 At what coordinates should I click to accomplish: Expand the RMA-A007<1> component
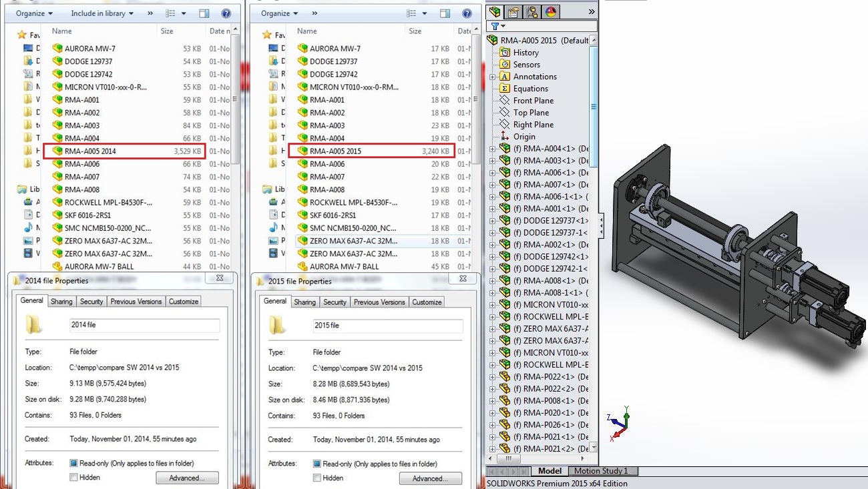click(493, 185)
